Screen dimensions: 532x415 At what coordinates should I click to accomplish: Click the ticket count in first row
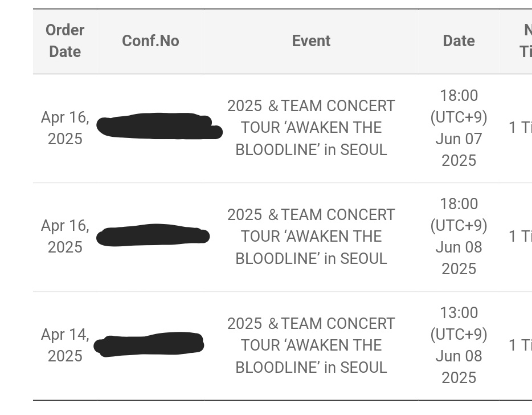[x=520, y=128]
